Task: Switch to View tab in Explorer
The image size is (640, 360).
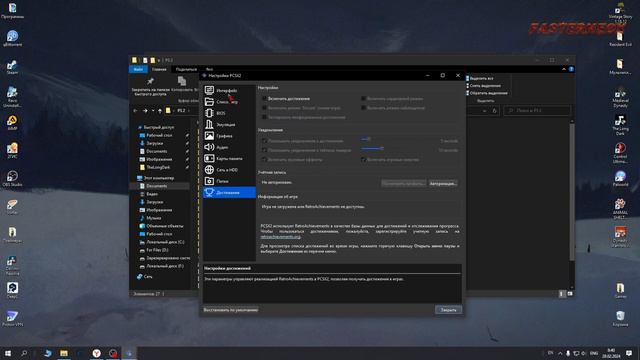Action: 209,69
